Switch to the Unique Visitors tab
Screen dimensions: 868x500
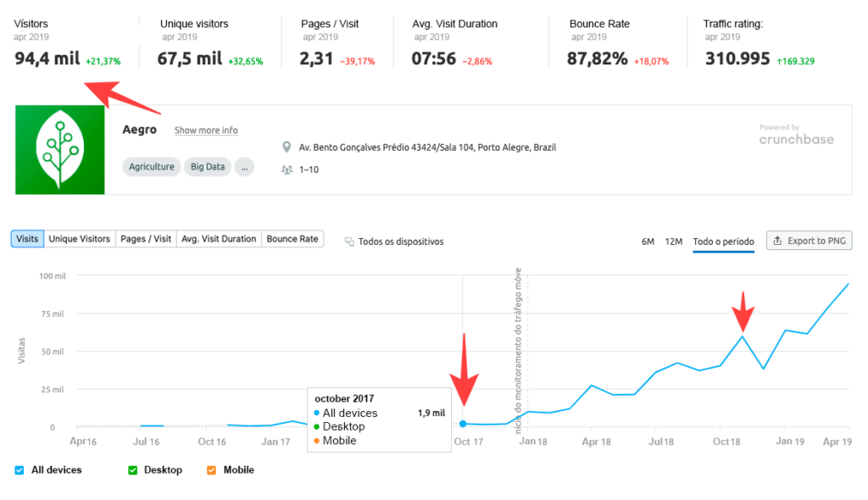coord(80,239)
